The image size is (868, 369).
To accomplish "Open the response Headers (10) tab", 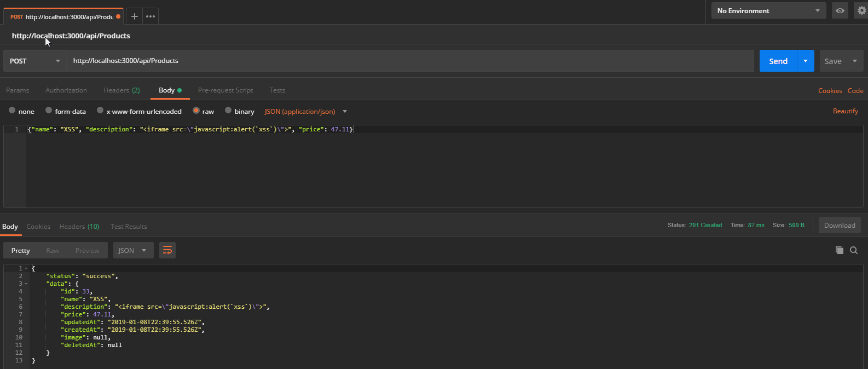I will pos(79,227).
